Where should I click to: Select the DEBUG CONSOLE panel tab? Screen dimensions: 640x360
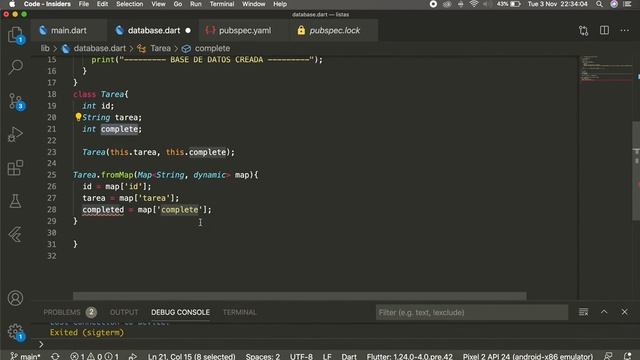180,312
